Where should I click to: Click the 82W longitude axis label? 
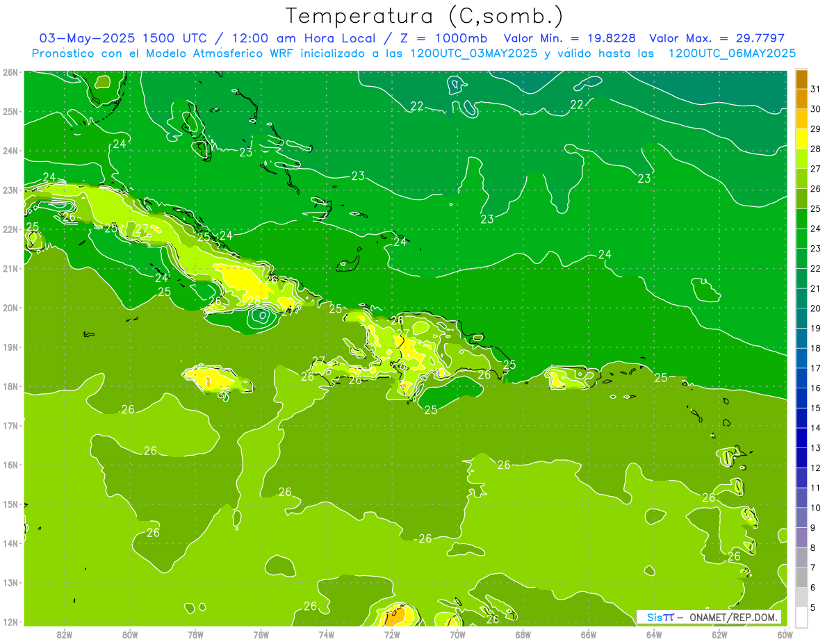[x=64, y=634]
